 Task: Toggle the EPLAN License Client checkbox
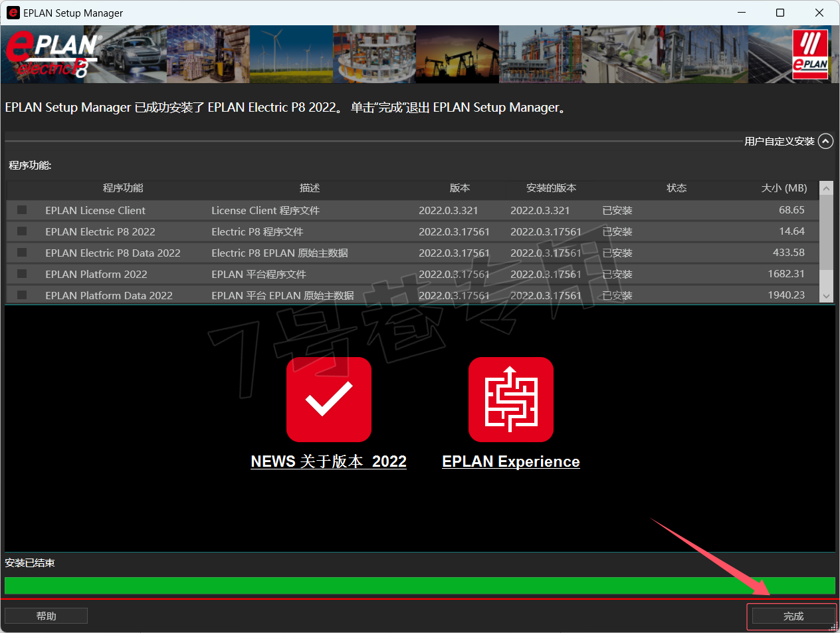point(22,210)
